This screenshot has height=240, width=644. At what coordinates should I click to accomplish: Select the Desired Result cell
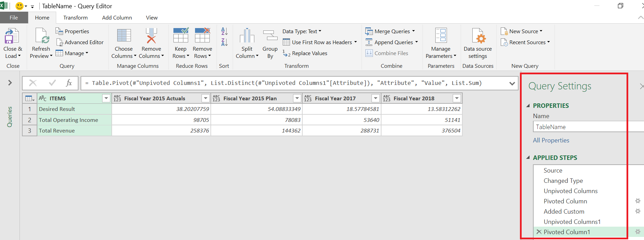tap(74, 109)
